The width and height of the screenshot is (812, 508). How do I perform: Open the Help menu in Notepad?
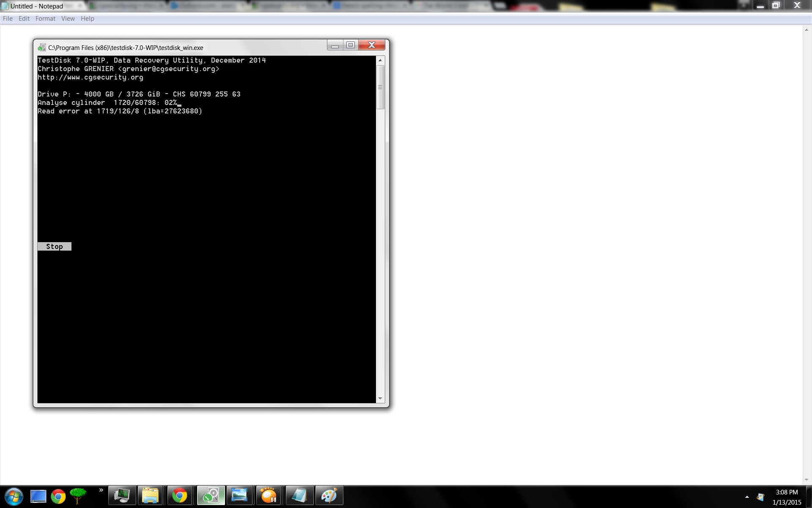pyautogui.click(x=87, y=19)
